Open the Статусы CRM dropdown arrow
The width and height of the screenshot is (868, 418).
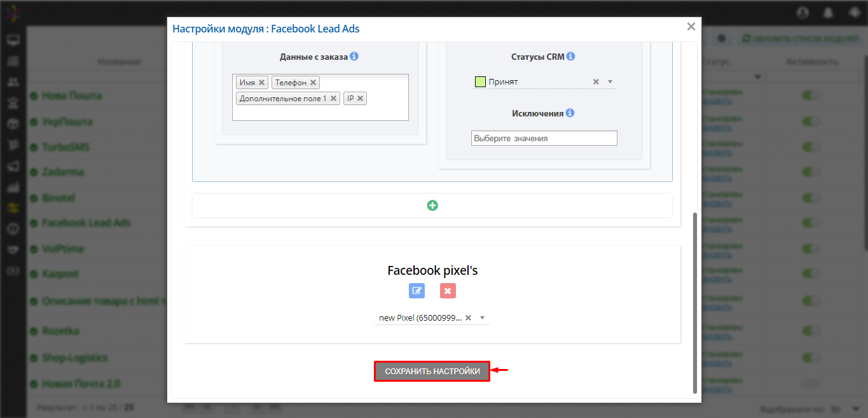[x=610, y=81]
